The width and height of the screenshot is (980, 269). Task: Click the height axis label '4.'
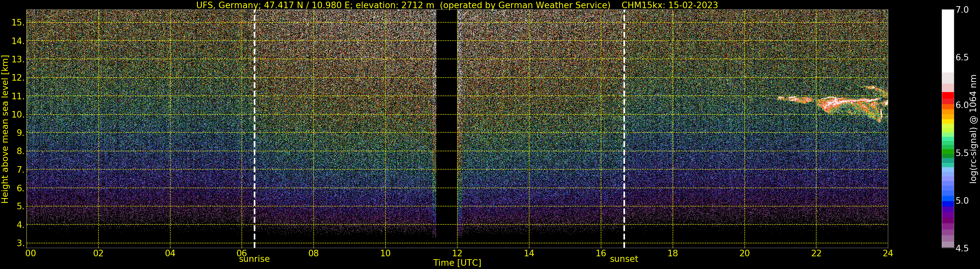tap(20, 225)
